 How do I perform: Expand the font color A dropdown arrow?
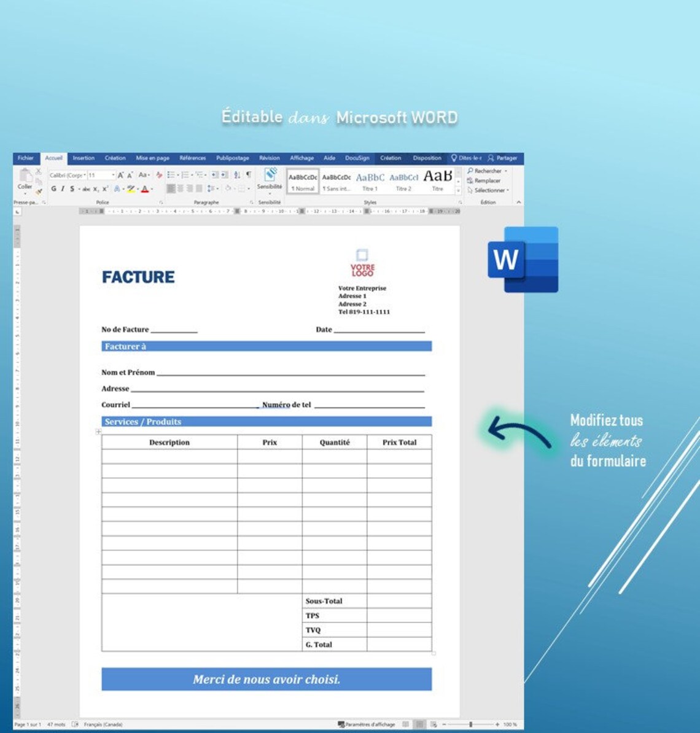coord(150,188)
